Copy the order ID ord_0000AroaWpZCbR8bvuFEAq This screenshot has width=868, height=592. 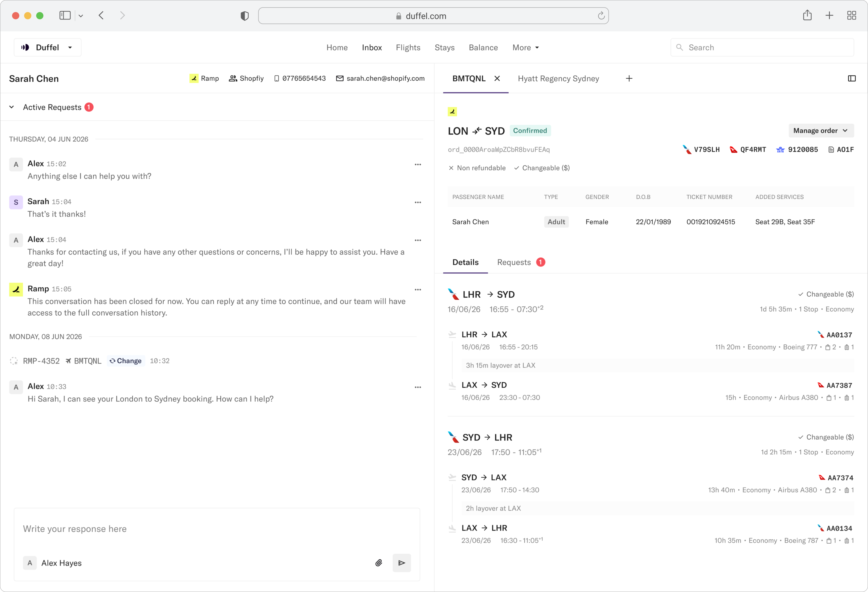point(499,149)
